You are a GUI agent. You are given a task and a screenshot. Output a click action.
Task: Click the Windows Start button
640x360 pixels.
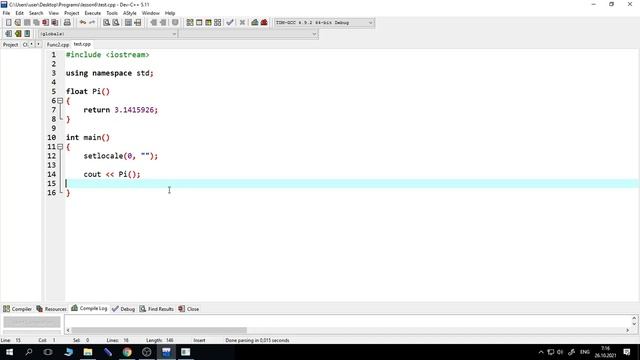click(x=9, y=352)
